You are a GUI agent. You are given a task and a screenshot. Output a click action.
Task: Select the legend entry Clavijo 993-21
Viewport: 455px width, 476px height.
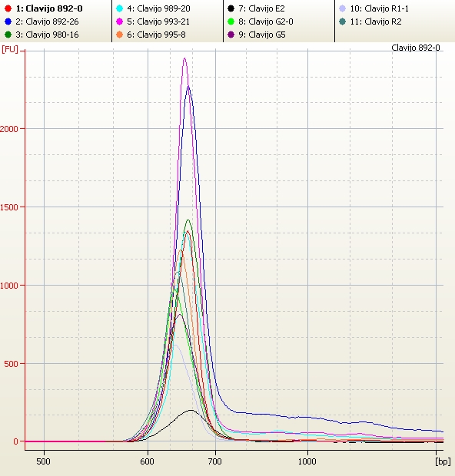click(158, 21)
